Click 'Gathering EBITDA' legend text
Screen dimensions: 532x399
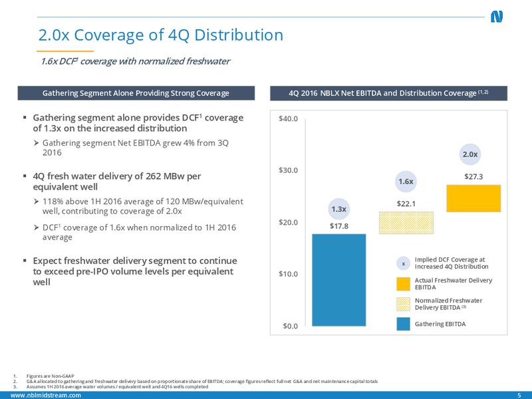pyautogui.click(x=440, y=324)
